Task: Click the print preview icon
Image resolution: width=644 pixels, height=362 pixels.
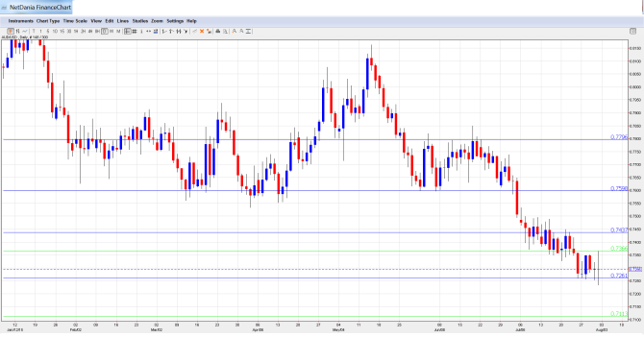Action: coord(225,31)
